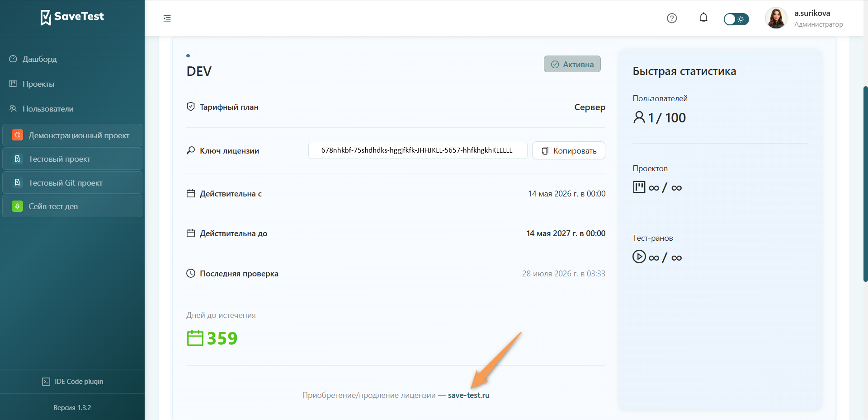Toggle light/dark theme switch
The height and width of the screenshot is (420, 868).
tap(736, 19)
